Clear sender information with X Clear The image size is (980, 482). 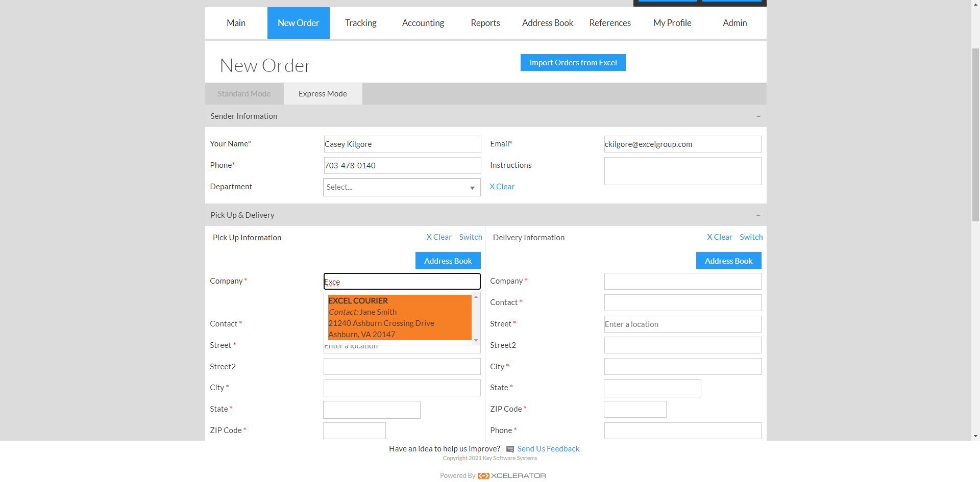(502, 187)
